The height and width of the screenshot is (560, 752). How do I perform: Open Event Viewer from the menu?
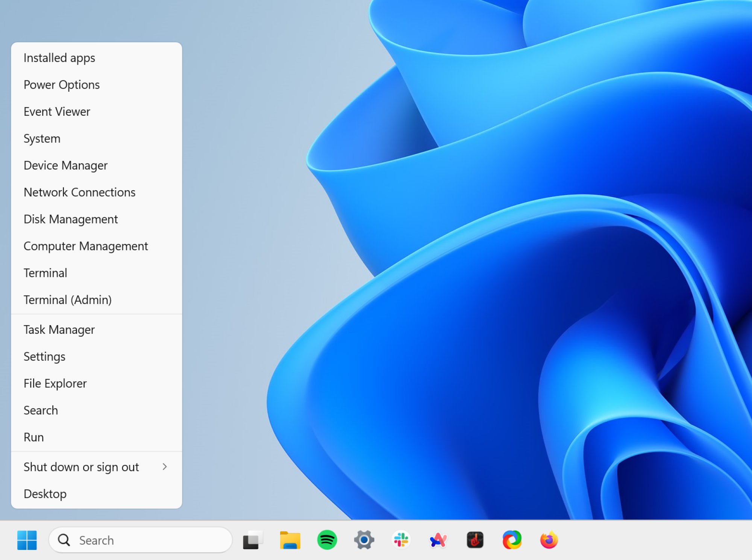click(56, 111)
